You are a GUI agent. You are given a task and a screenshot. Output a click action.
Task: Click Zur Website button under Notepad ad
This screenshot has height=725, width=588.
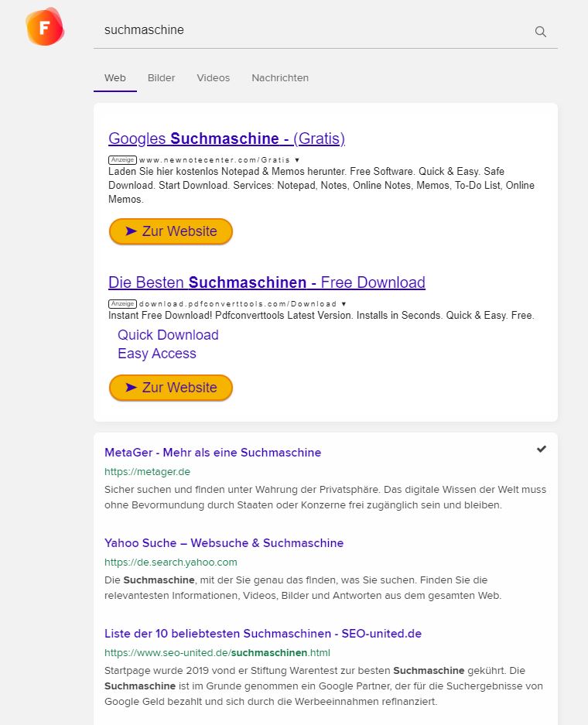[171, 231]
